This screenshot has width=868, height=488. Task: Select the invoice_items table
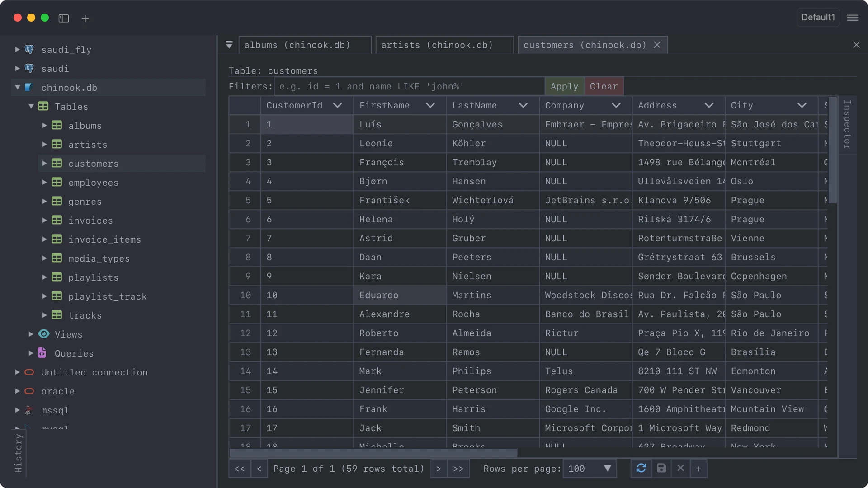point(104,239)
